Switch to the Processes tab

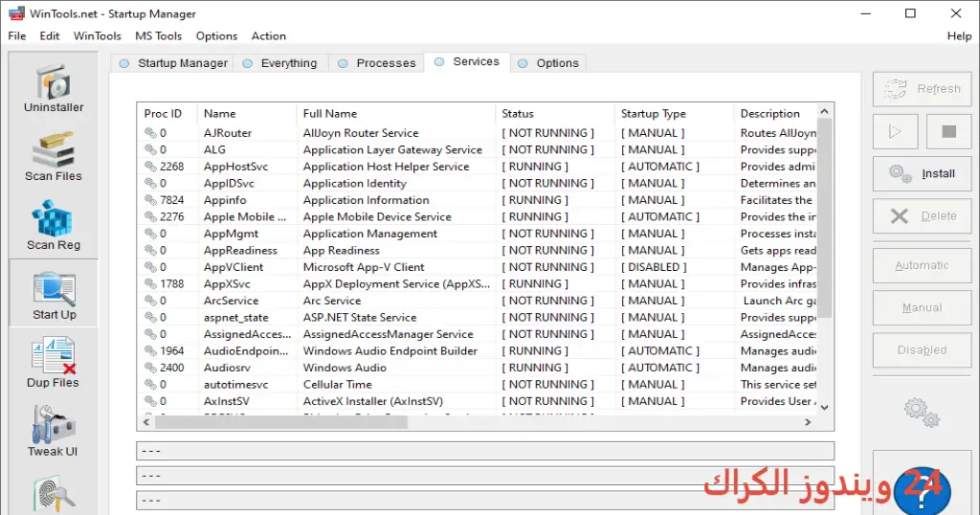[376, 63]
